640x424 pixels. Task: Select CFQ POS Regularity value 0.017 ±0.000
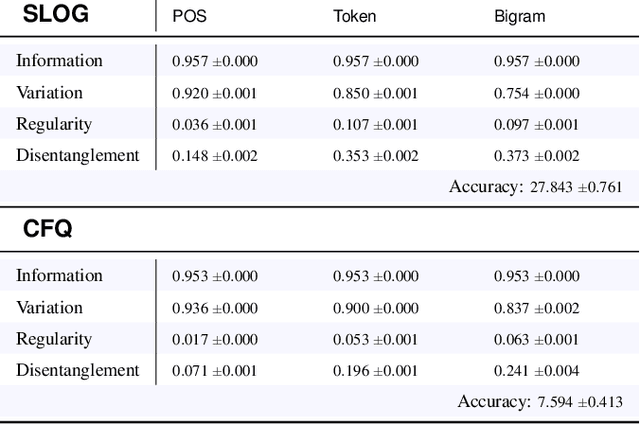point(215,339)
